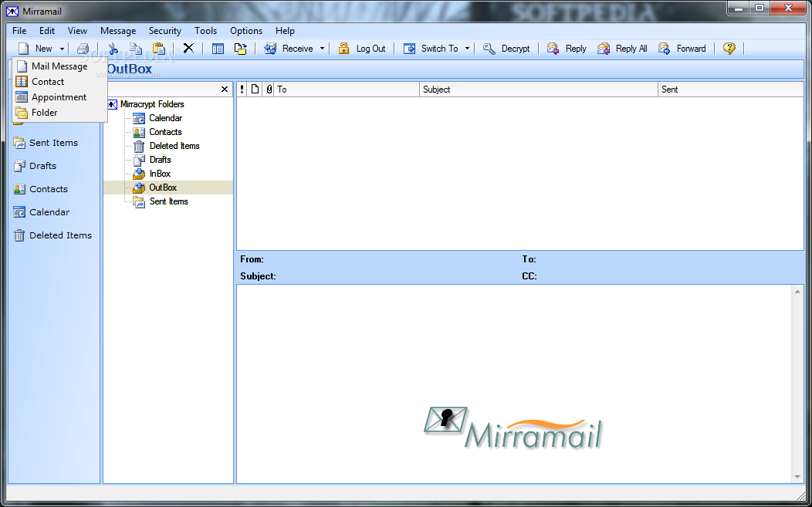Click the Print icon in toolbar
Image resolution: width=812 pixels, height=507 pixels.
(83, 49)
